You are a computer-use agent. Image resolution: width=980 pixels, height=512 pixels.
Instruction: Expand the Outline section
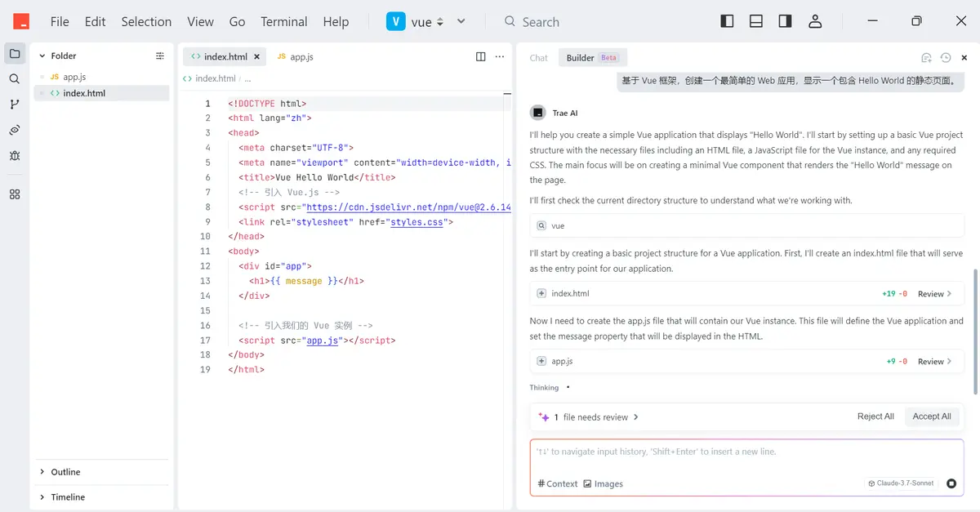click(x=102, y=472)
